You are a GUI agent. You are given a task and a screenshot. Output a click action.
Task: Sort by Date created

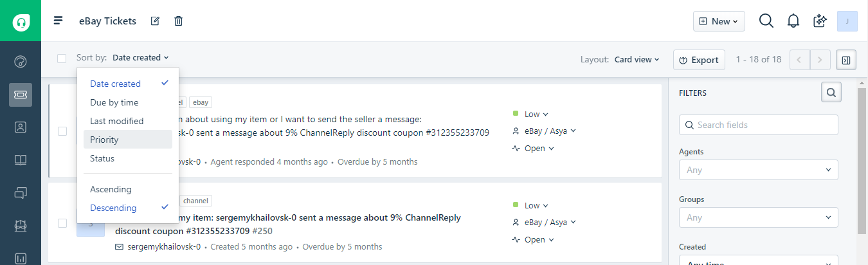point(128,84)
